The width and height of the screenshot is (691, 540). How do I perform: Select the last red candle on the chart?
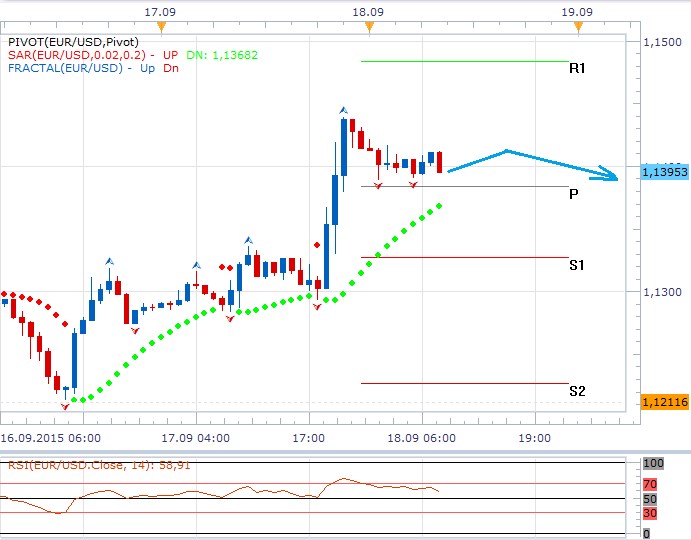click(439, 161)
